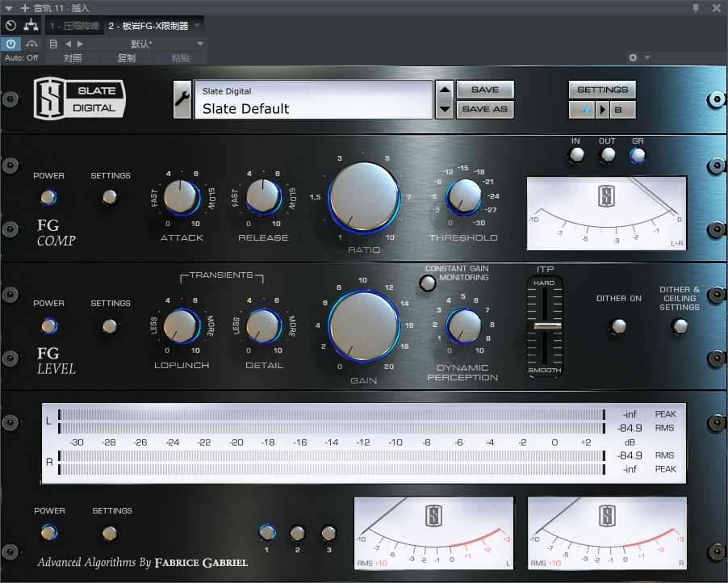Viewport: 728px width, 583px height.
Task: Toggle the plugin bypass power button
Action: [11, 44]
